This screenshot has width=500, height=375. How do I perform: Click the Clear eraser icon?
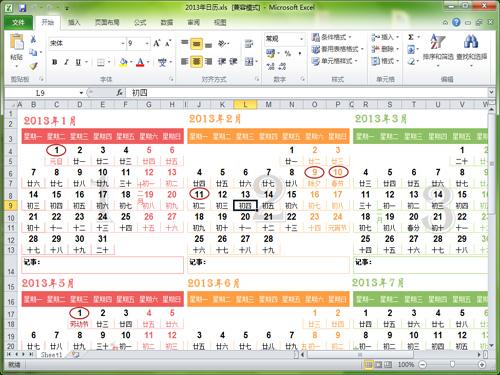click(411, 62)
